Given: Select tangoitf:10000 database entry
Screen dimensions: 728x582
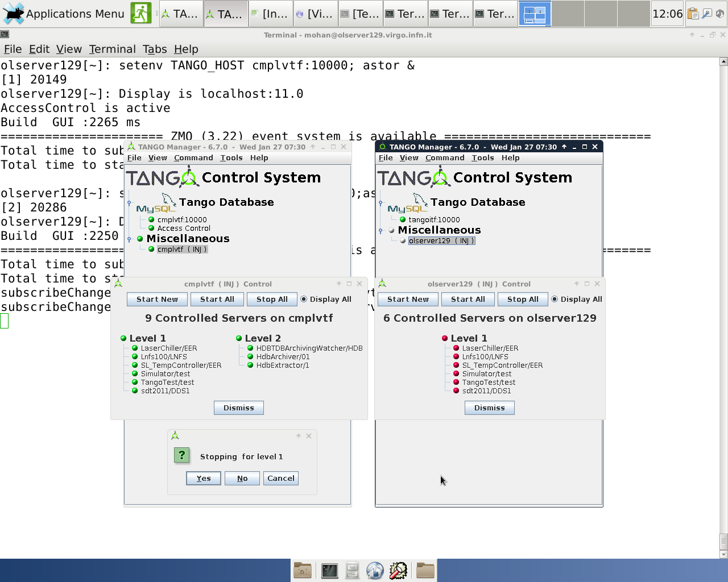Looking at the screenshot, I should click(x=434, y=219).
